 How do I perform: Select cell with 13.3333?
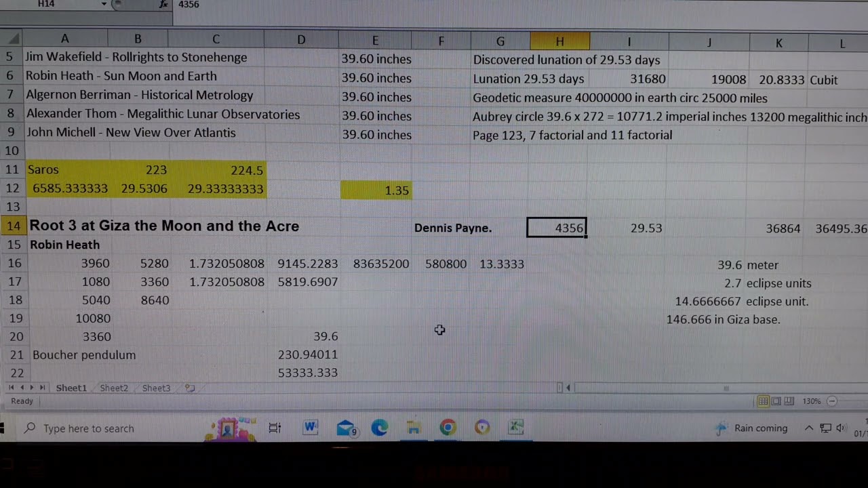click(499, 264)
